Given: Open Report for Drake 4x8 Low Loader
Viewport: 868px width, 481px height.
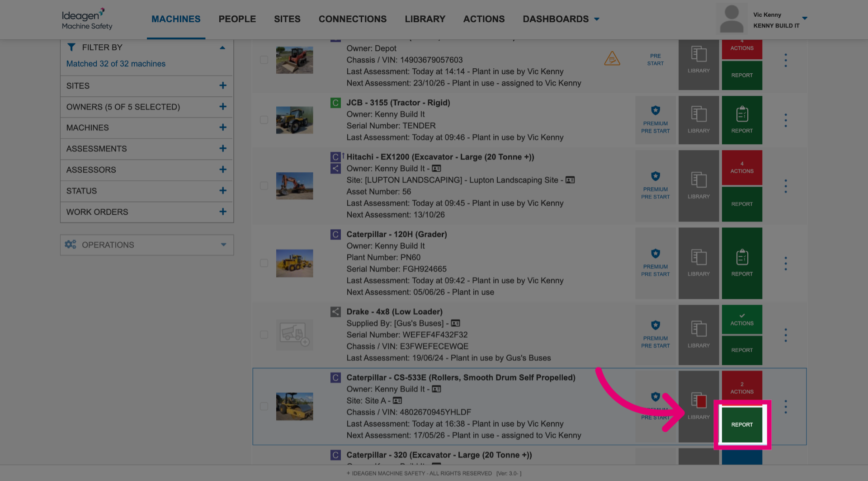Looking at the screenshot, I should 742,350.
